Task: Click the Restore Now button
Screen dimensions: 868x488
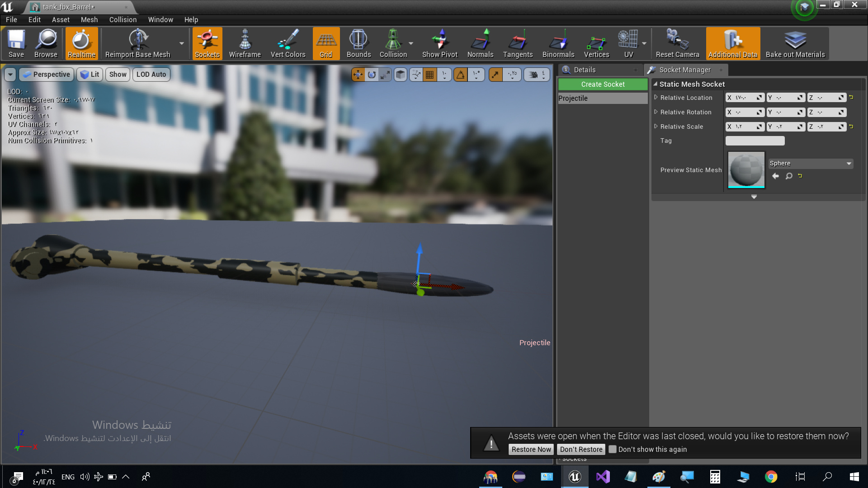Action: 531,449
